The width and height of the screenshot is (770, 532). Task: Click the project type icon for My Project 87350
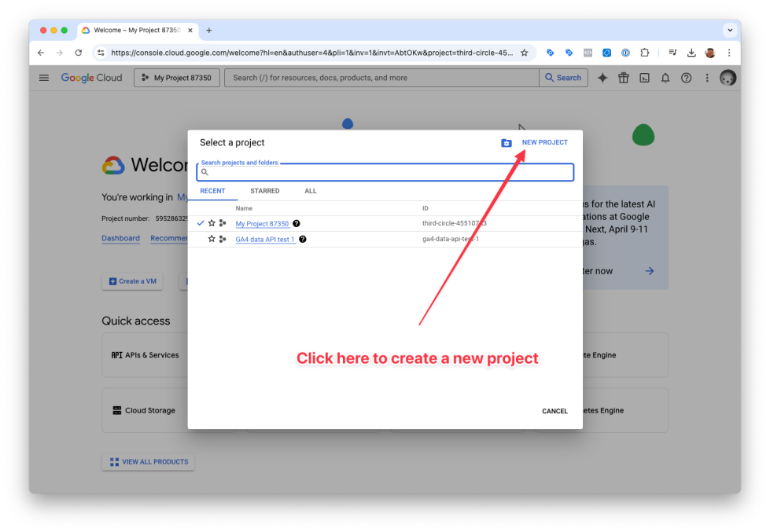tap(223, 223)
